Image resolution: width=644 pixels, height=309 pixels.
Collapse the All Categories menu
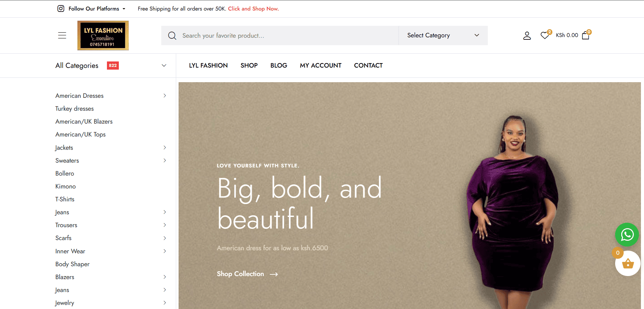164,66
